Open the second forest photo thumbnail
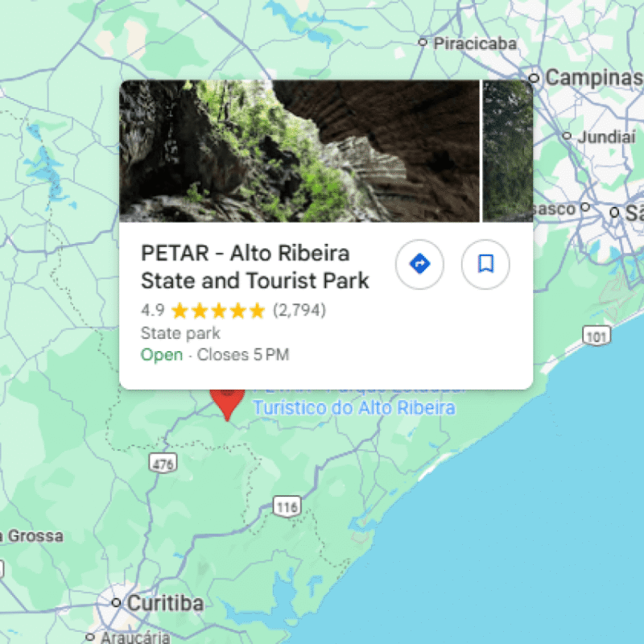This screenshot has height=644, width=644. (x=508, y=151)
